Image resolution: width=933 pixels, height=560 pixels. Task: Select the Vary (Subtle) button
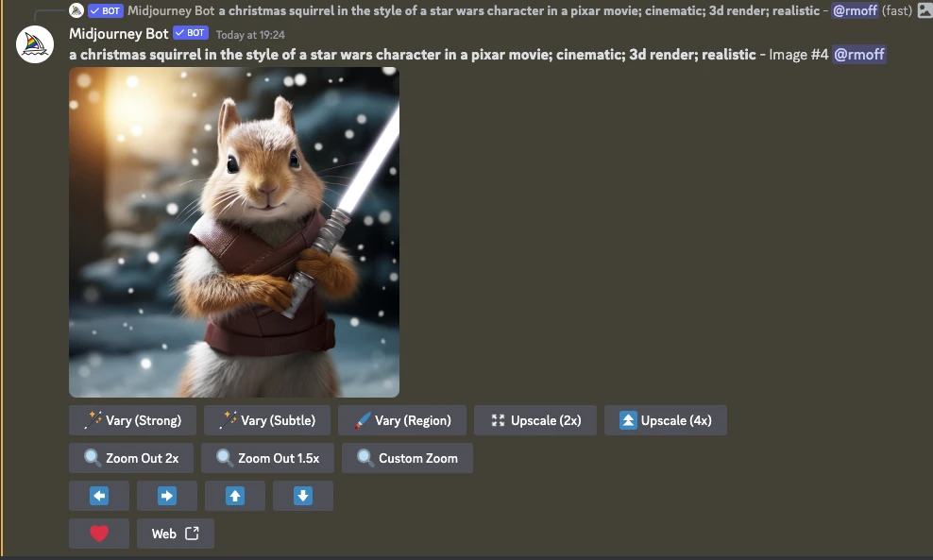pyautogui.click(x=267, y=420)
